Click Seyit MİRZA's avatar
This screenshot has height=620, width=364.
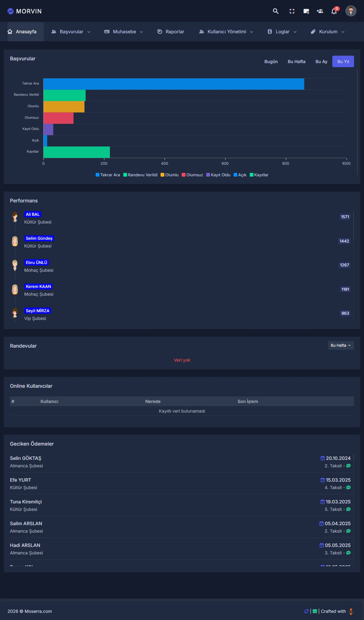(x=15, y=313)
